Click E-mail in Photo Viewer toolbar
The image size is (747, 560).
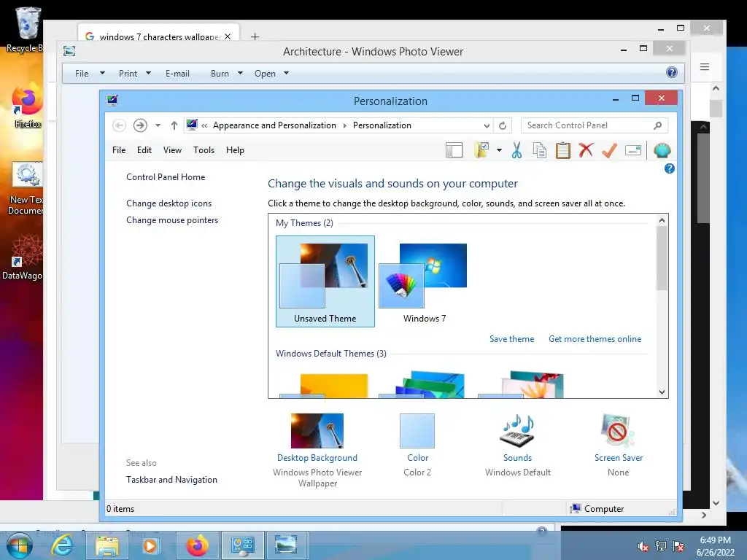[x=178, y=74]
